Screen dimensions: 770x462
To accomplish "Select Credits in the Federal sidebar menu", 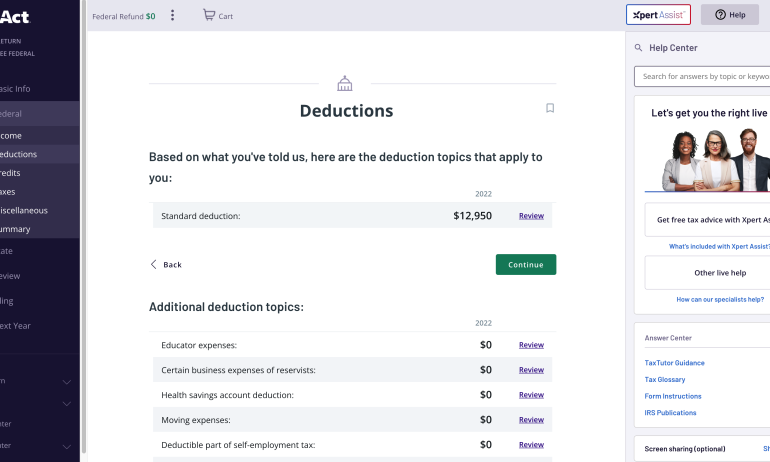I will [12, 173].
